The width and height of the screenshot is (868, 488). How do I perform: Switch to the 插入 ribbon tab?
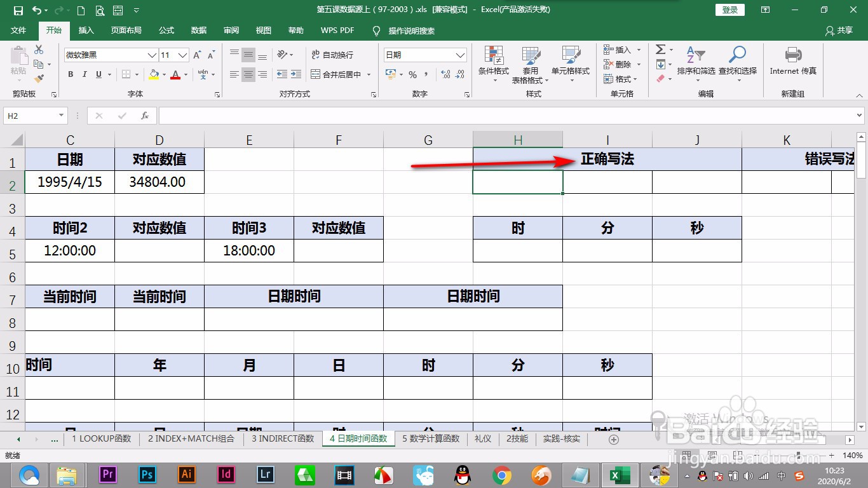pos(87,30)
